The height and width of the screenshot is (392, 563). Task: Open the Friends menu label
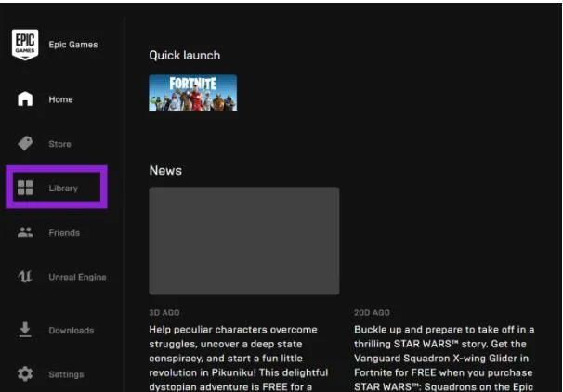click(64, 233)
